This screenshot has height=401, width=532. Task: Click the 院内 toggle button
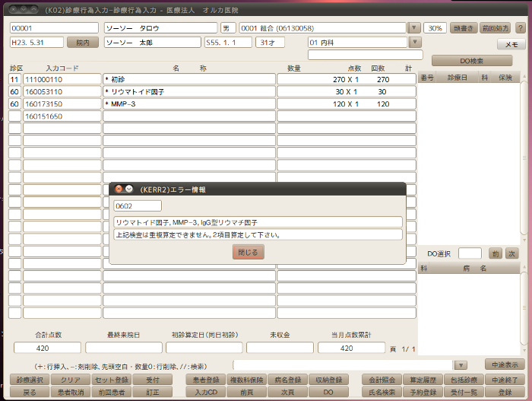click(x=83, y=43)
